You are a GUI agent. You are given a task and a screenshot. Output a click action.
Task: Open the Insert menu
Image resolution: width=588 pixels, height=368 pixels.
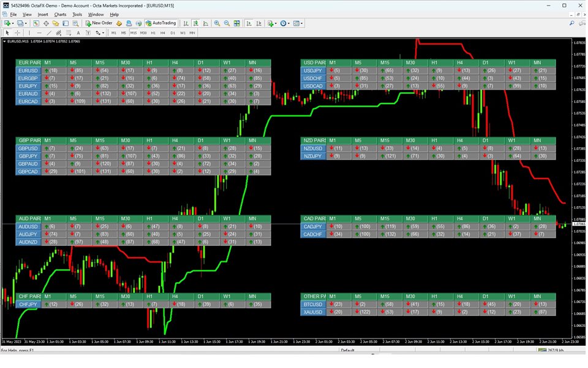tap(43, 14)
